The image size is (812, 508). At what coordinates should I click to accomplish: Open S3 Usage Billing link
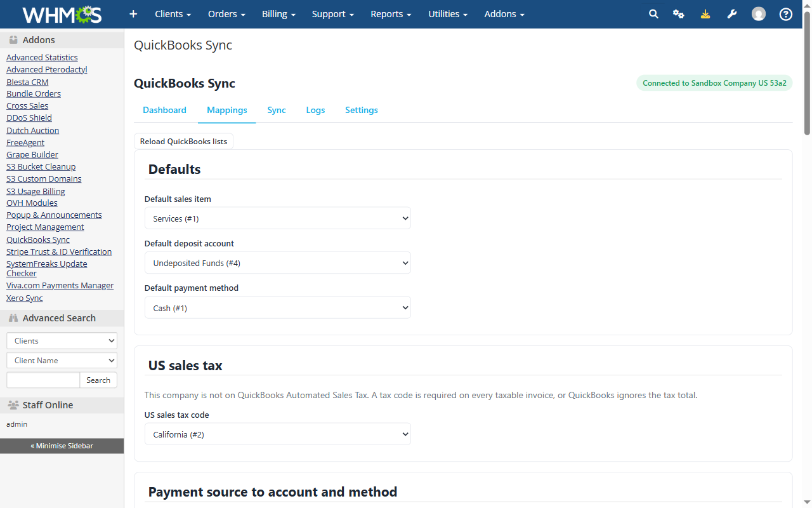pos(36,191)
